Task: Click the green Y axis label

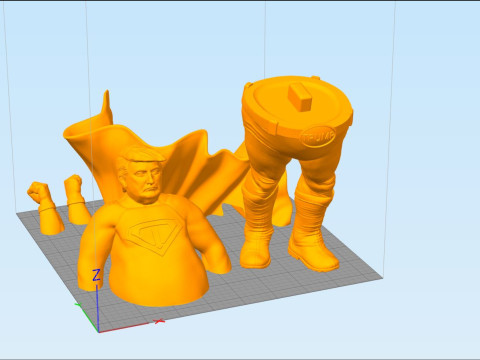Action: 78,304
